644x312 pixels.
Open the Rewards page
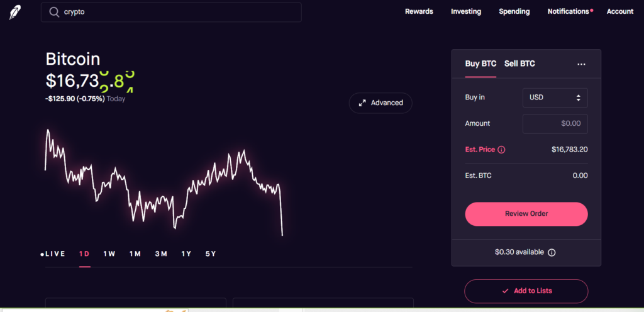click(419, 11)
